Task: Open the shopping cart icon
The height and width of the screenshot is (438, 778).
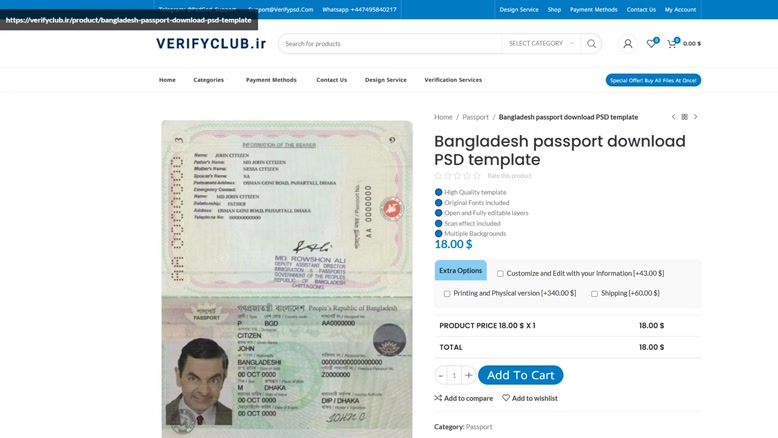Action: pyautogui.click(x=672, y=44)
